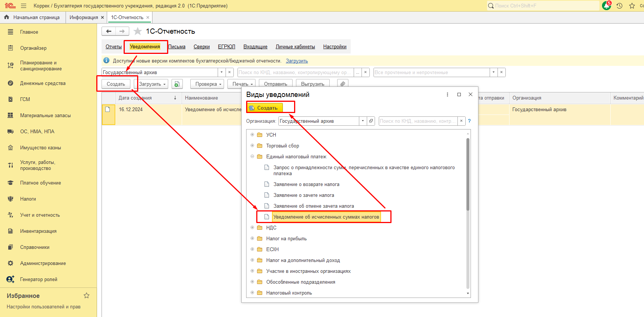Switch to the Входящие tab
The image size is (644, 317).
256,46
